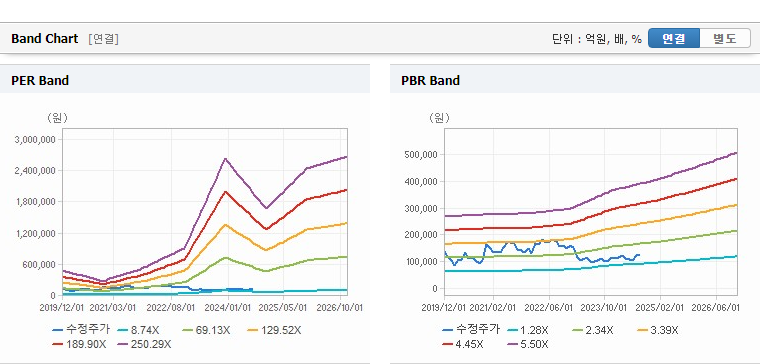Toggle 69.13X series in PER legend
This screenshot has width=760, height=364.
pos(206,330)
